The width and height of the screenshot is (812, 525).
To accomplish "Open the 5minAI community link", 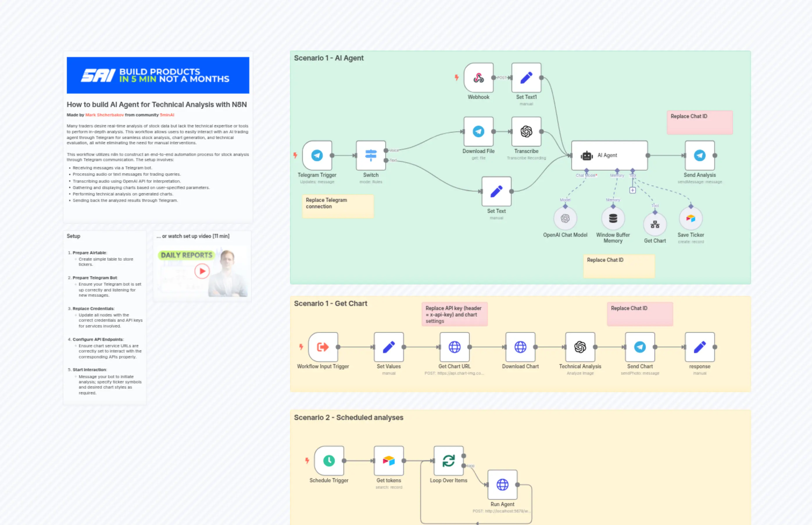I will coord(167,115).
